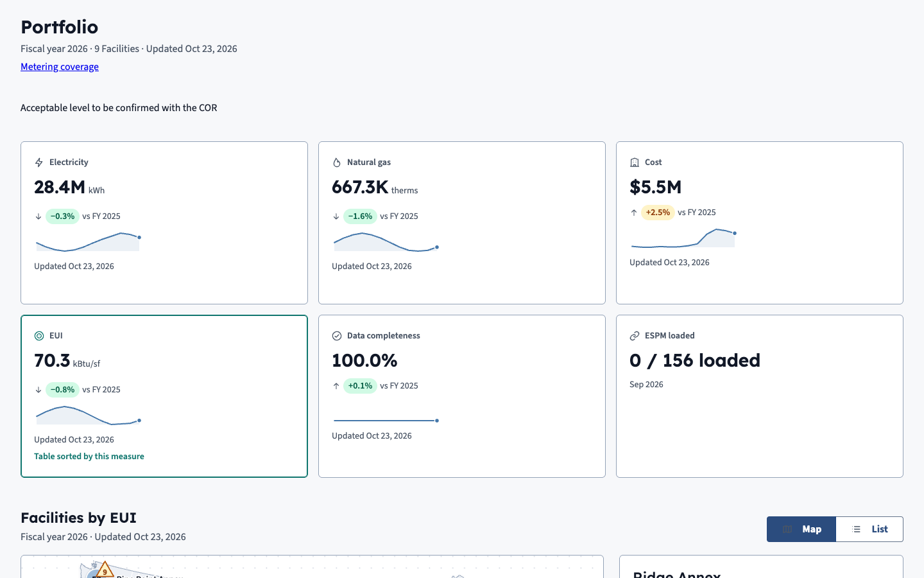Click the Electricity lightning bolt icon
The width and height of the screenshot is (924, 578).
tap(39, 162)
